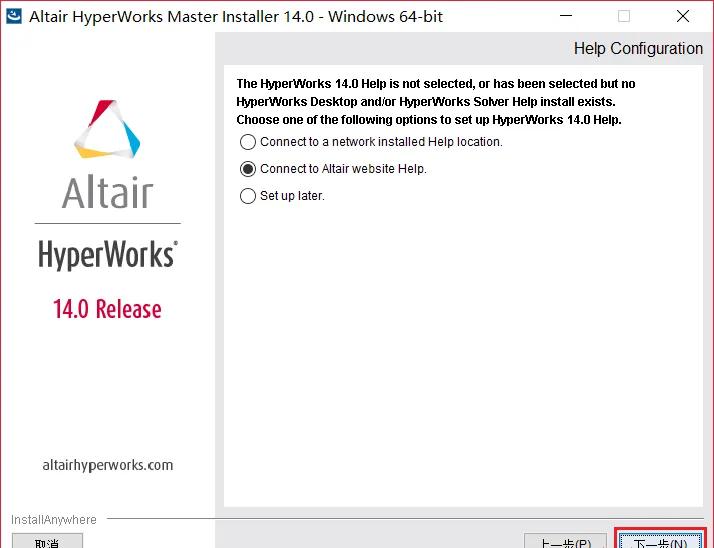Click the Altair triangle logo

click(107, 129)
